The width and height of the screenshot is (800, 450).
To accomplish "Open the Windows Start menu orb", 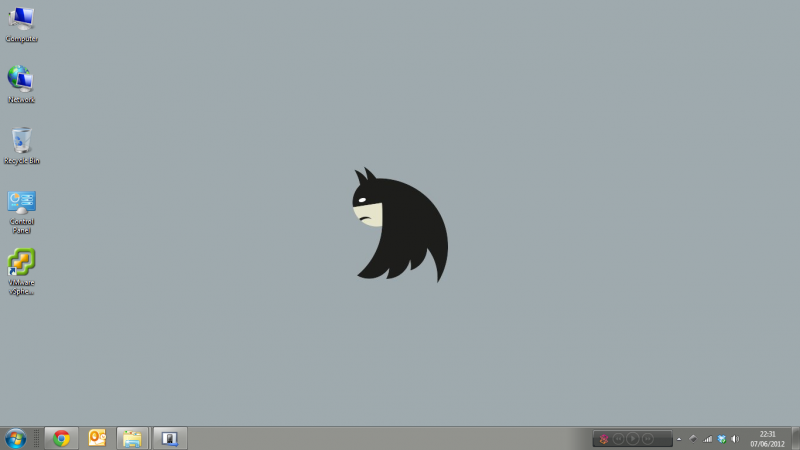I will pyautogui.click(x=15, y=438).
